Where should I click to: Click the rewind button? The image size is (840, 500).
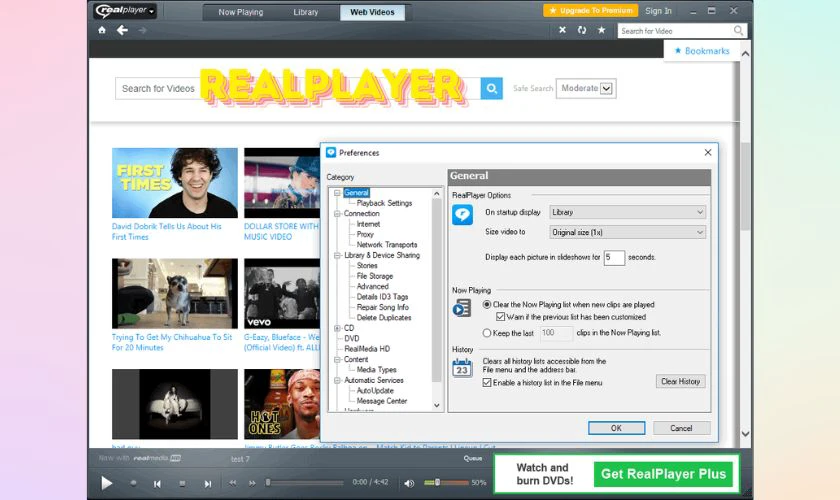(232, 483)
